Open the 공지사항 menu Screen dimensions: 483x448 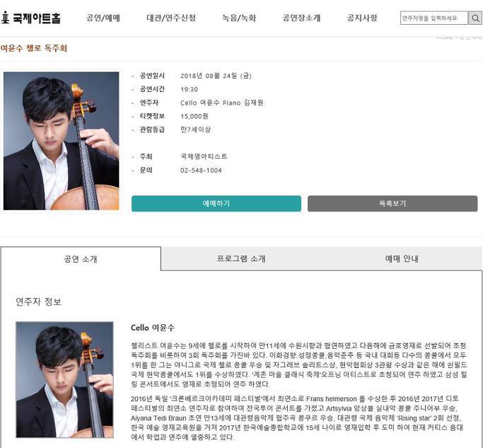(x=362, y=18)
